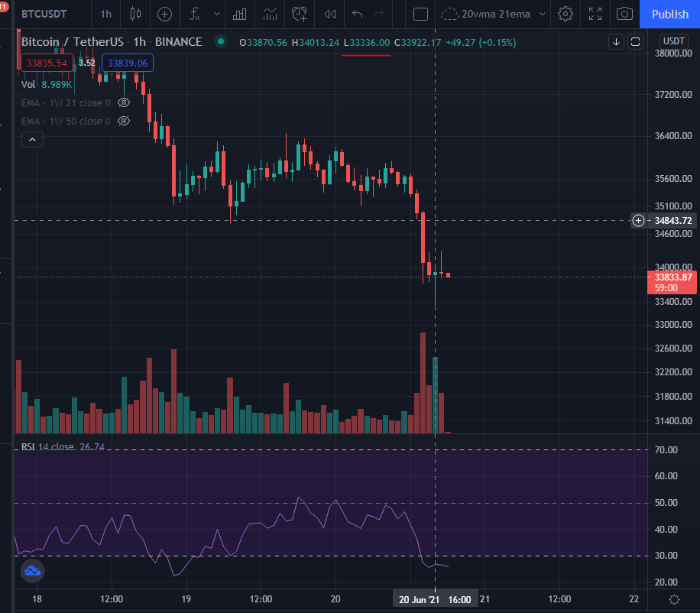This screenshot has height=613, width=700.
Task: Collapse the indicator legend with chevron
Action: (x=32, y=140)
